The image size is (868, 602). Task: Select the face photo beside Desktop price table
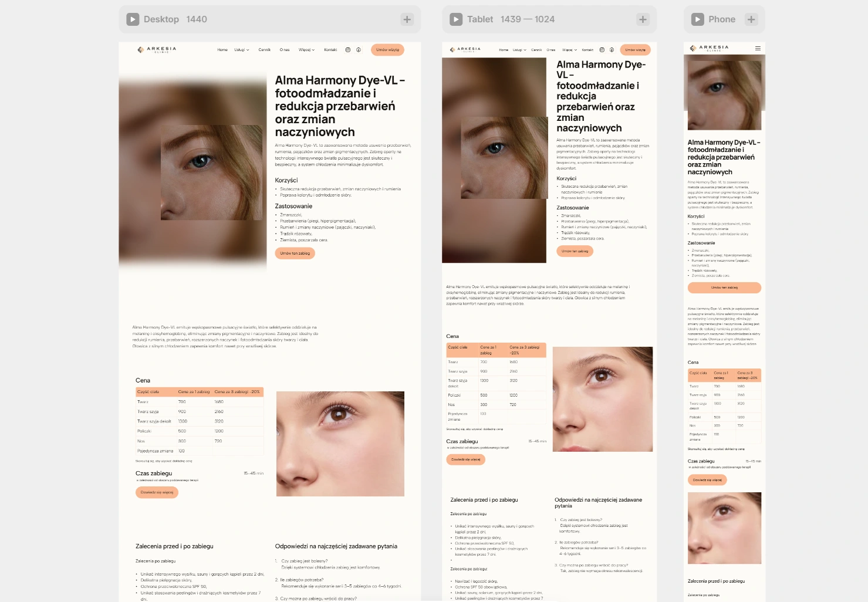coord(340,444)
